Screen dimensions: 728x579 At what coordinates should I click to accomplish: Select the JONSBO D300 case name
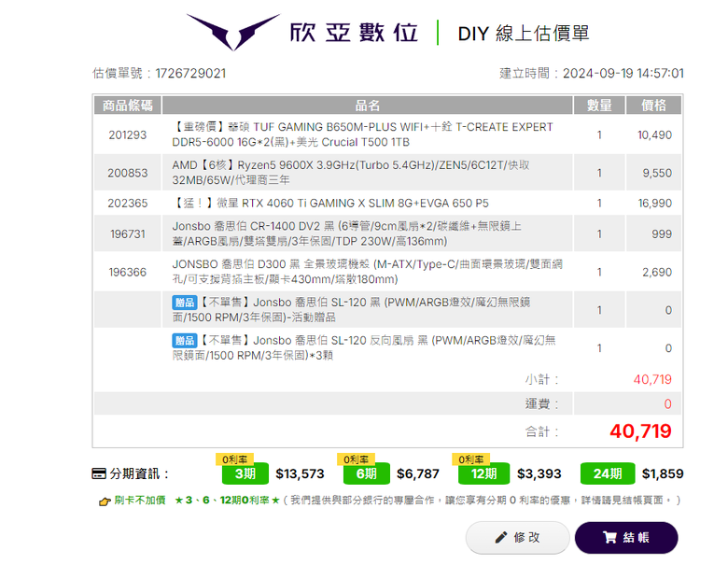tap(367, 272)
